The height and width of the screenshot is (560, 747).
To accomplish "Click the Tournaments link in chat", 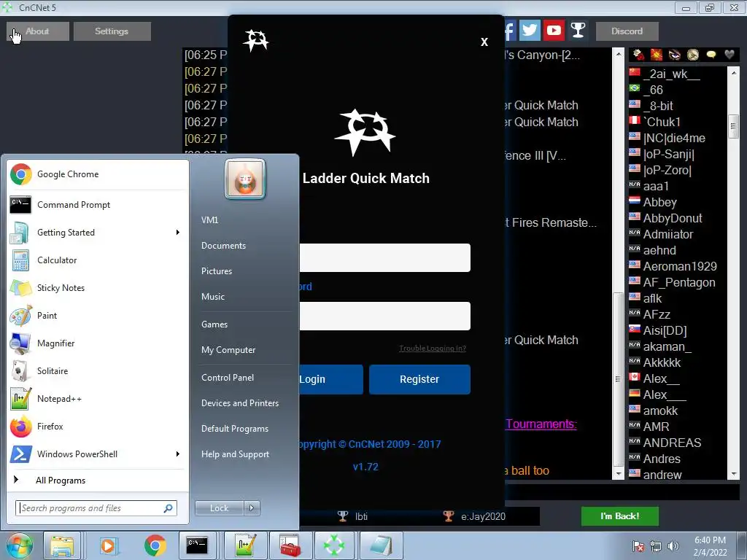I will pos(541,424).
